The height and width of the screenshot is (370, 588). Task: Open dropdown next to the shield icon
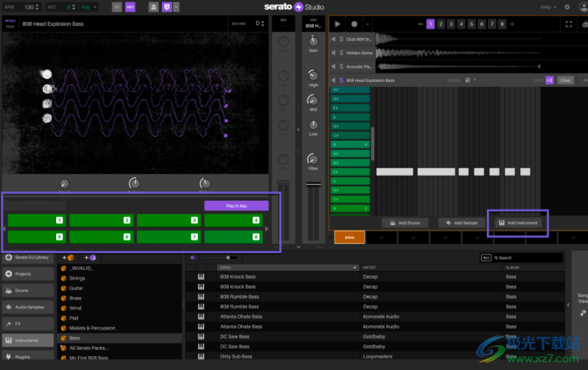click(x=176, y=7)
